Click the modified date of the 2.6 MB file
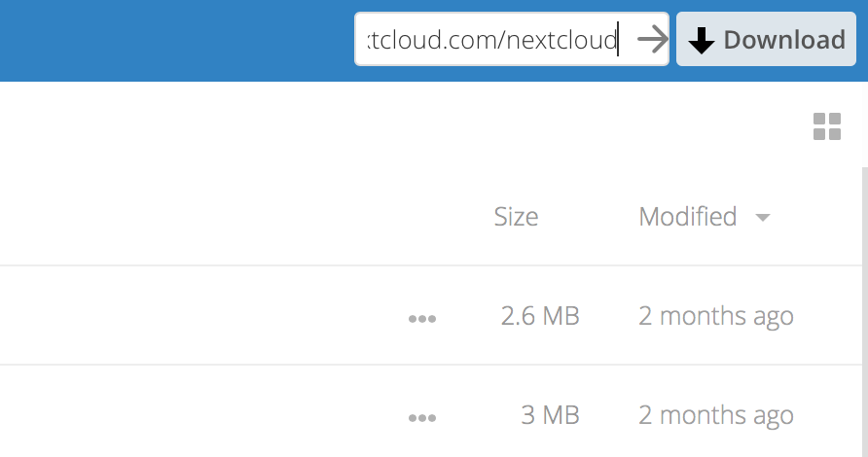Screen dimensions: 868x457 pos(715,316)
